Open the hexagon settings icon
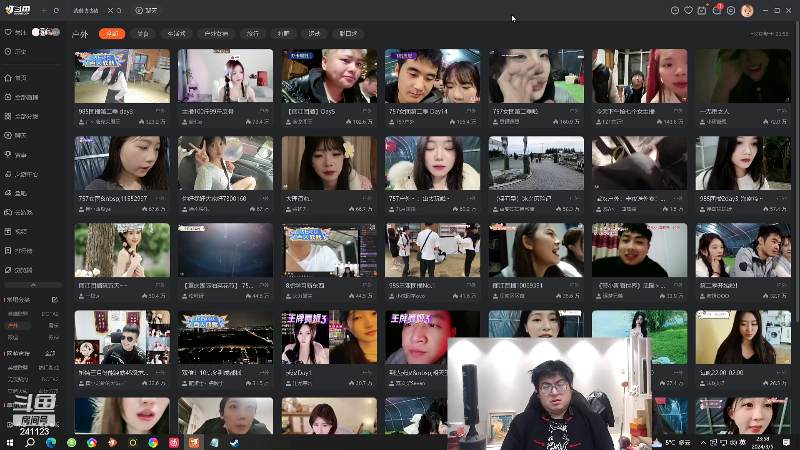This screenshot has width=800, height=450. coord(731,10)
